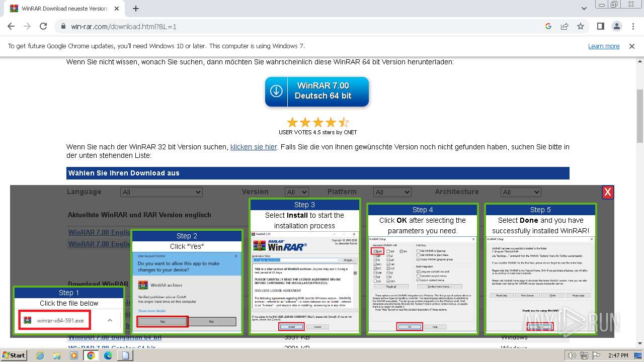The height and width of the screenshot is (362, 644).
Task: Click the browser forward arrow
Action: click(x=27, y=26)
